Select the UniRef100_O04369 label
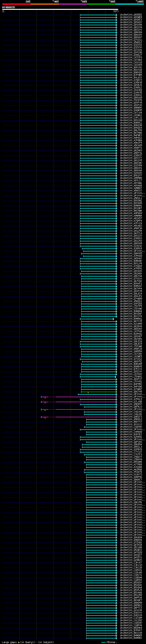Viewport: 146px width, 644px height. pos(131,90)
